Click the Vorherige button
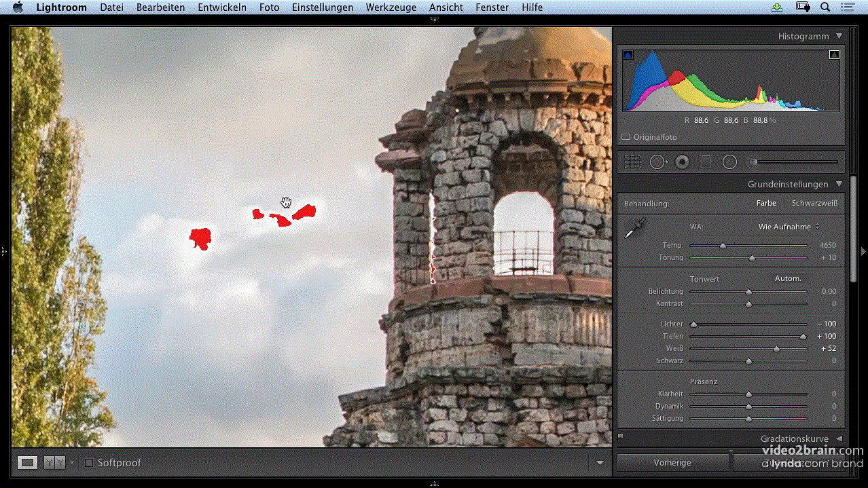The image size is (868, 488). [672, 463]
